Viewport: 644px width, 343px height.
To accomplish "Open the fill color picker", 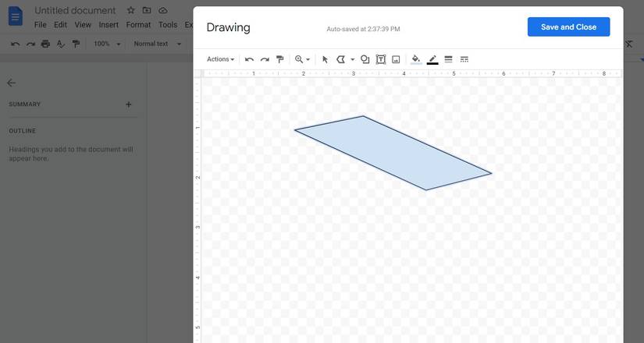I will [416, 59].
